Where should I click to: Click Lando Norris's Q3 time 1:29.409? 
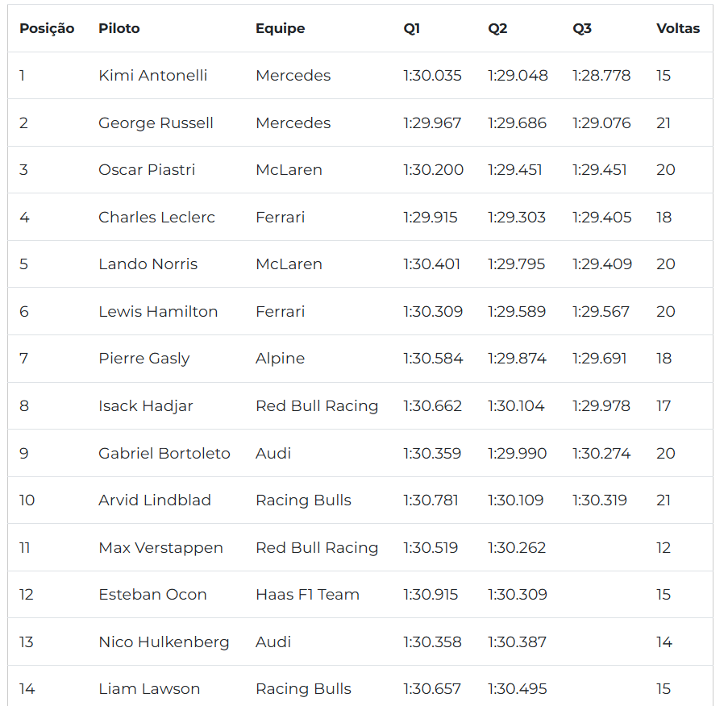[x=602, y=264]
